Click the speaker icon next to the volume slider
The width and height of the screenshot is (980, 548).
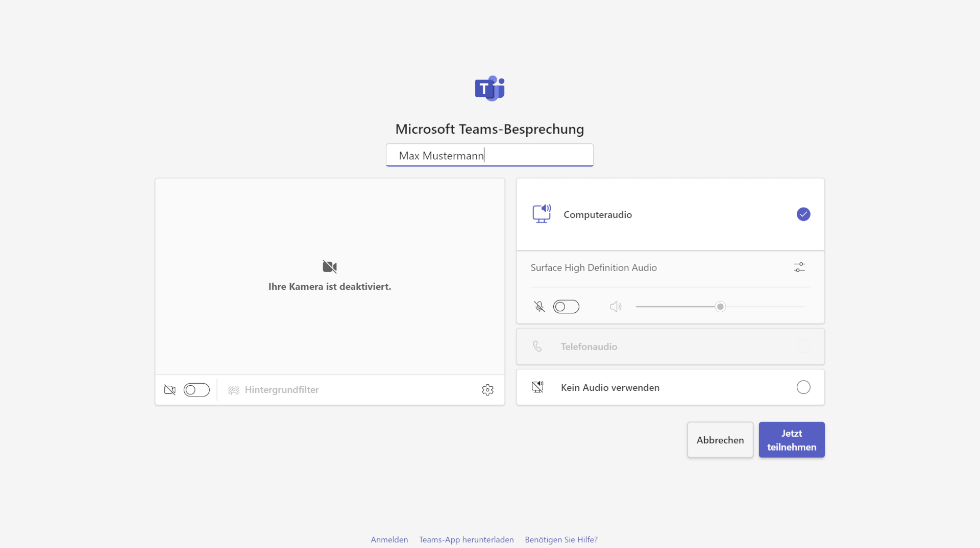tap(615, 306)
